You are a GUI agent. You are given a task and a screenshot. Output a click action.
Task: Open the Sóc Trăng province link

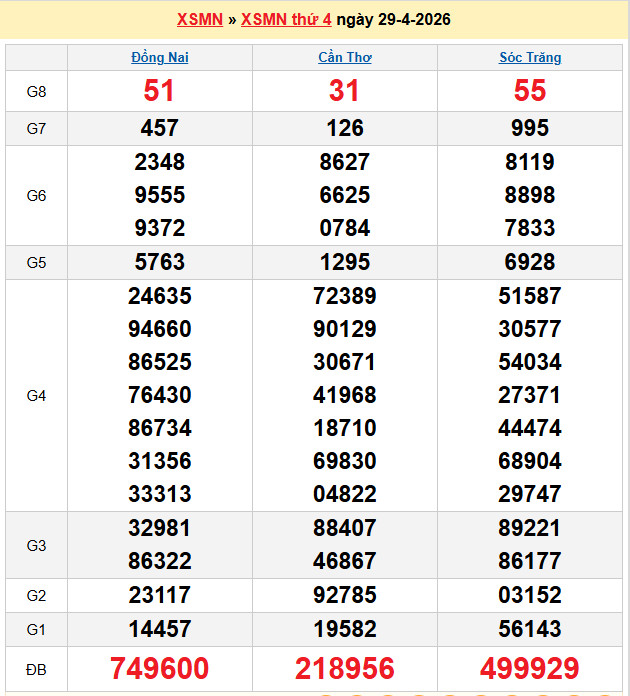tap(530, 58)
